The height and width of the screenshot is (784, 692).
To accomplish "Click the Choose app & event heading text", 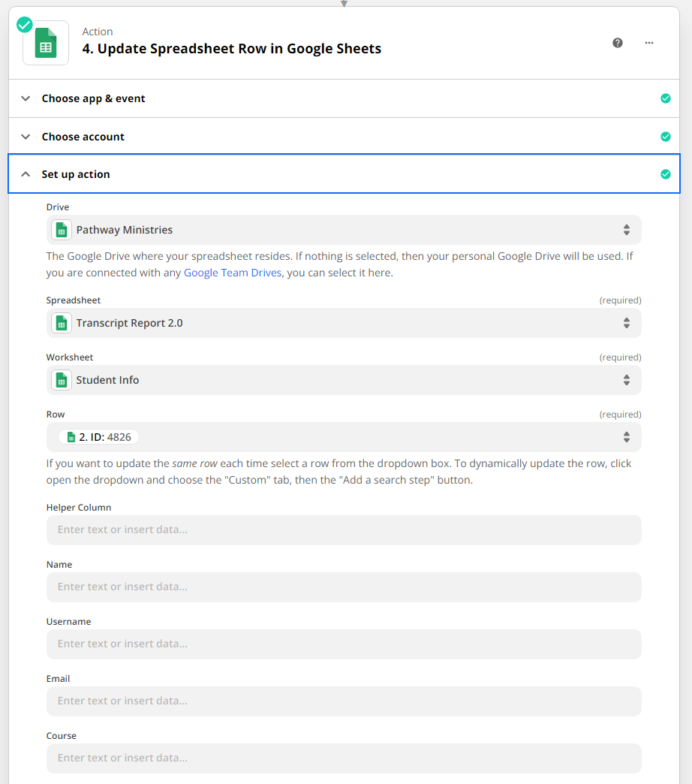I will (93, 98).
